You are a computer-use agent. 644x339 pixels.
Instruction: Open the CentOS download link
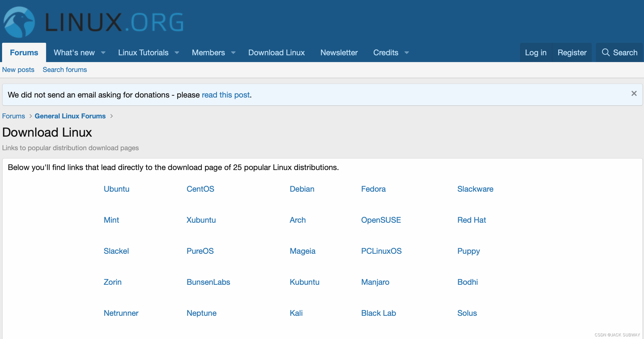(x=200, y=189)
